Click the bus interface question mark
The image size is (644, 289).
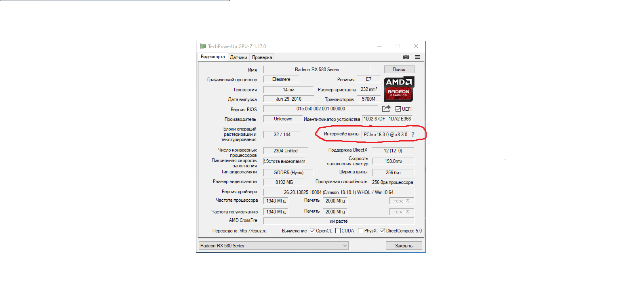click(x=413, y=135)
